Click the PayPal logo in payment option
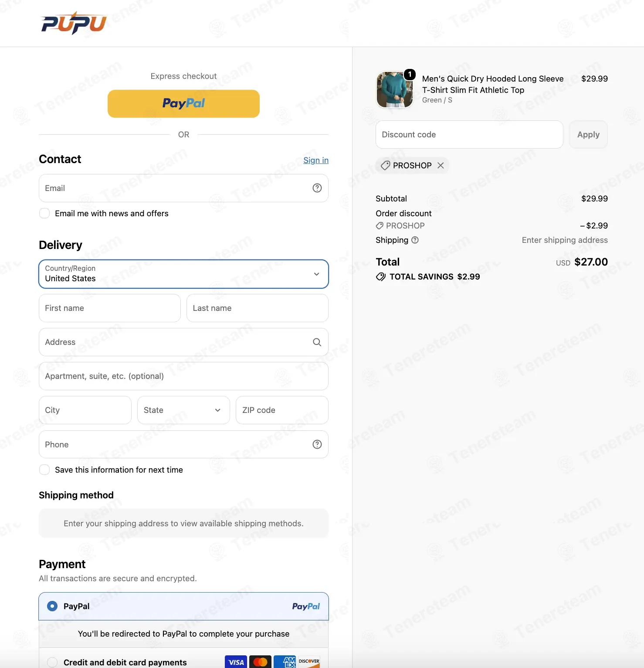 pyautogui.click(x=306, y=606)
